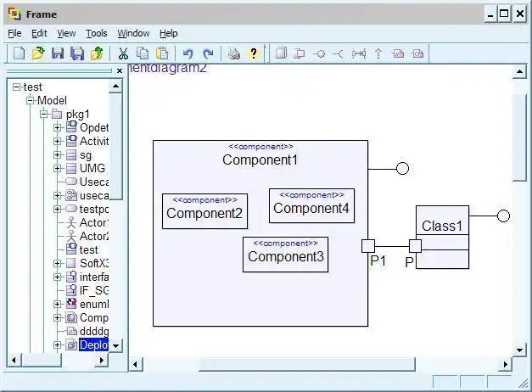The width and height of the screenshot is (532, 392).
Task: Redo the last undone action
Action: [x=208, y=53]
